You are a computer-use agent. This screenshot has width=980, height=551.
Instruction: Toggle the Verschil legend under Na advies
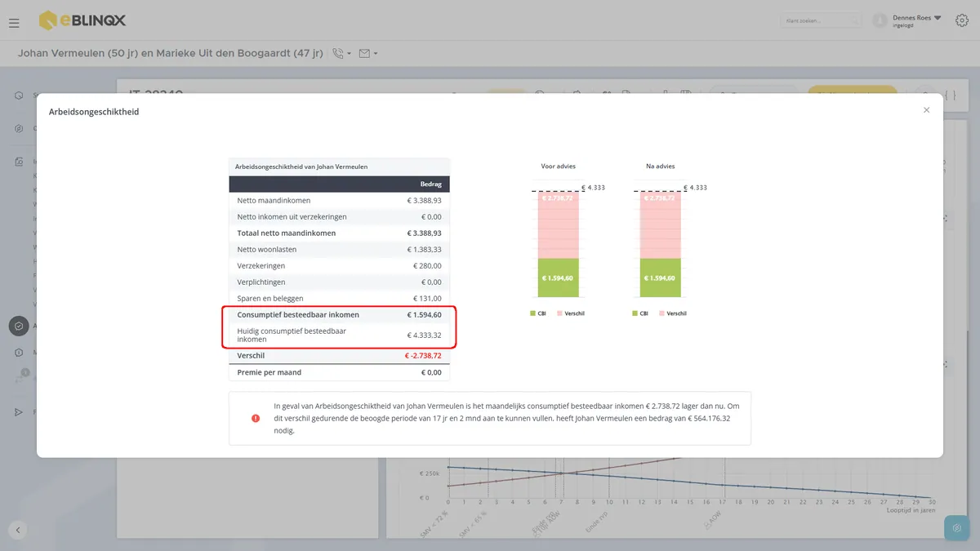coord(674,313)
